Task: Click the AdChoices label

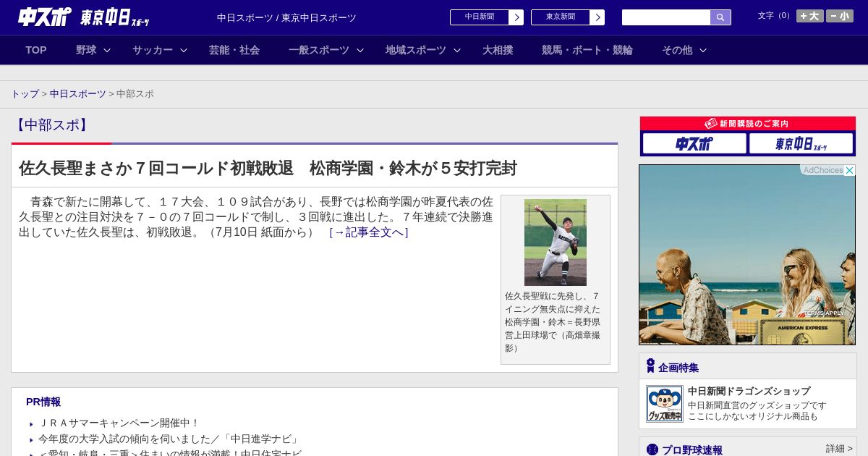Action: click(x=823, y=170)
